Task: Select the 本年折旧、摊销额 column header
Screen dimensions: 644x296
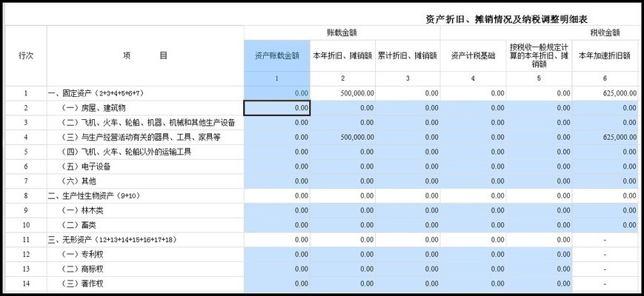Action: 342,55
